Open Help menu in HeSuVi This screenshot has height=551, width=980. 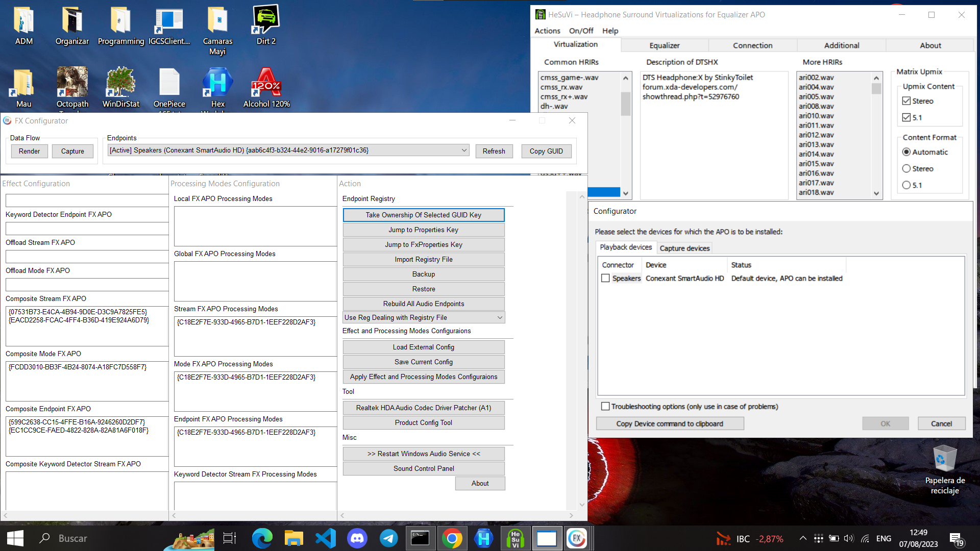click(610, 31)
